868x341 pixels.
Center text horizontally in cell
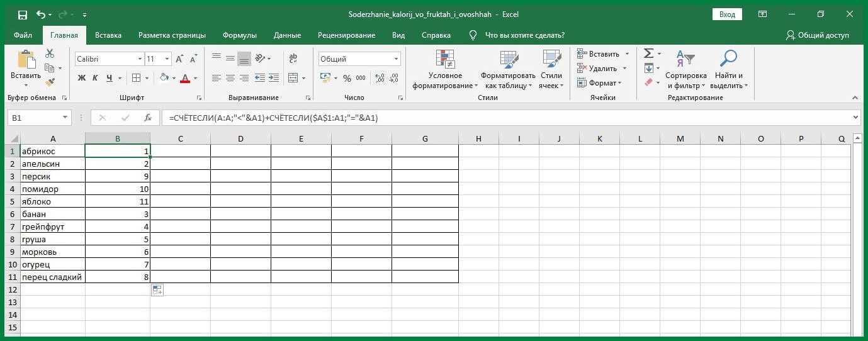(230, 78)
